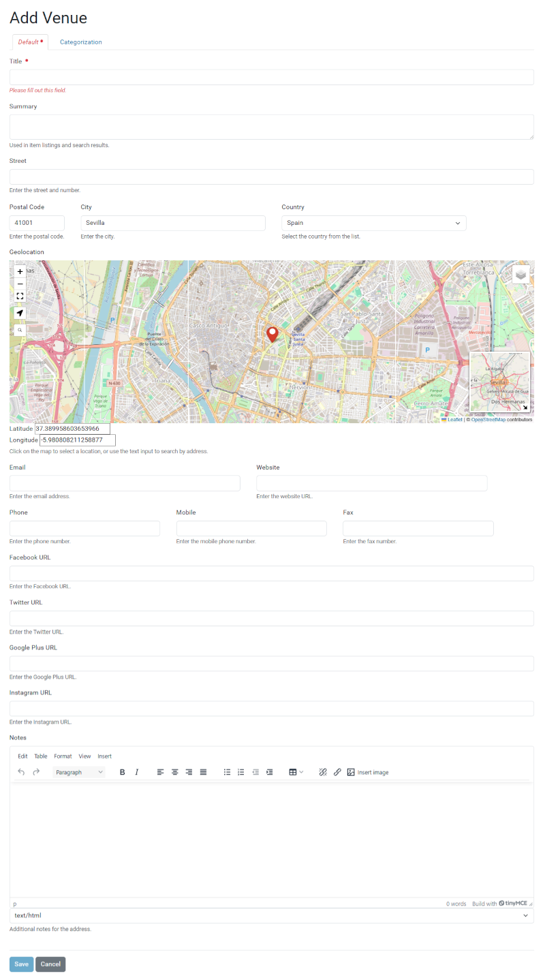545x980 pixels.
Task: Switch to the Categorization tab
Action: pyautogui.click(x=81, y=42)
